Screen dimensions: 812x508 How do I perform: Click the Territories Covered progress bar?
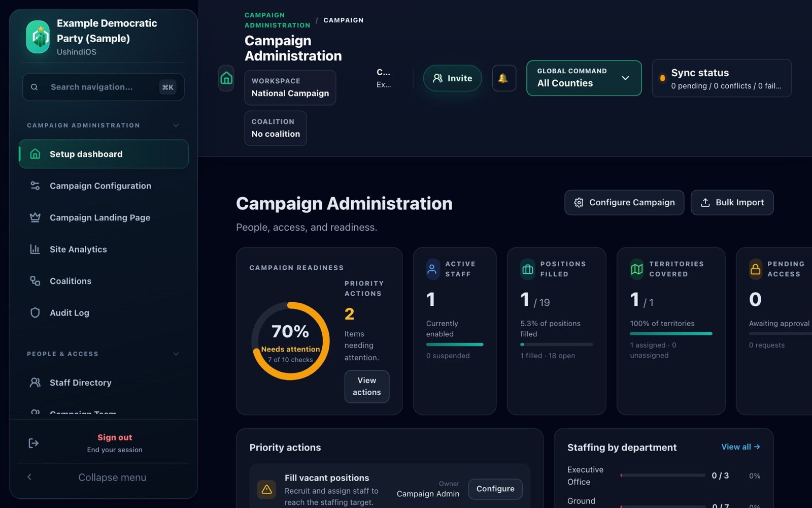(671, 334)
